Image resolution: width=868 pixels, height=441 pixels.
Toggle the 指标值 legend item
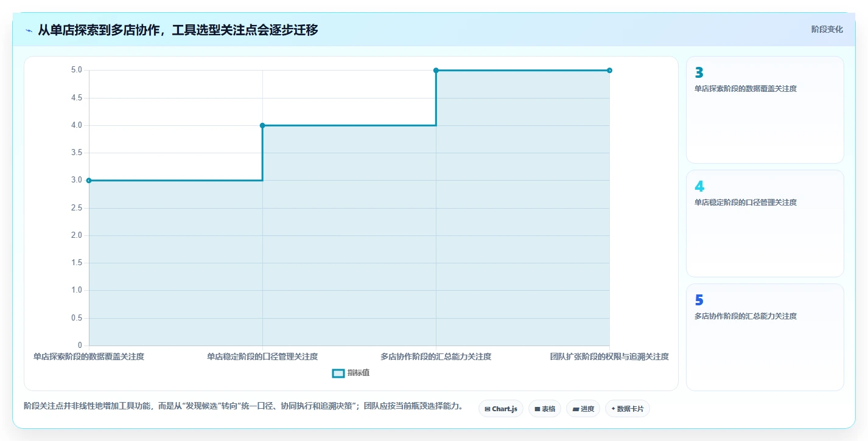click(x=351, y=373)
